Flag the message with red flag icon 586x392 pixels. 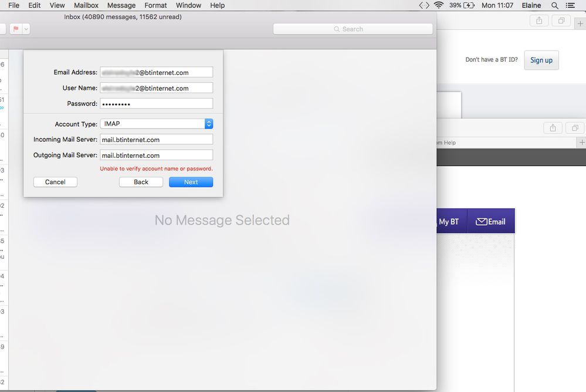click(x=16, y=29)
